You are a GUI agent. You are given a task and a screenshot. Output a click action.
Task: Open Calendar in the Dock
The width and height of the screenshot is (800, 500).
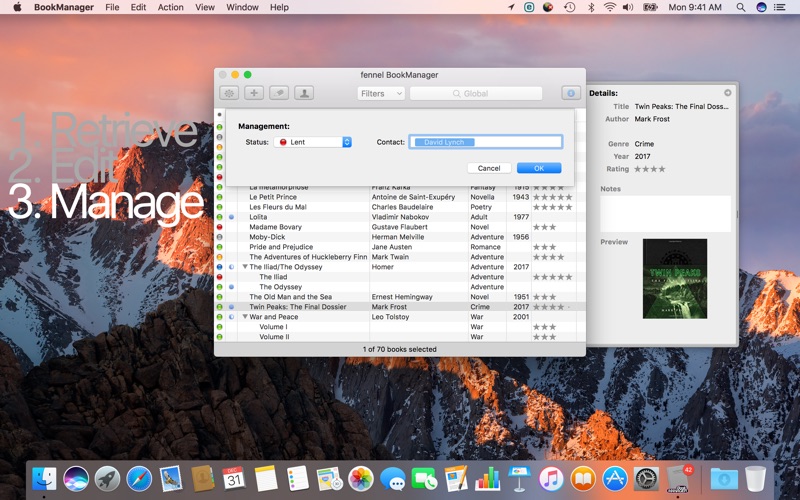pos(234,479)
